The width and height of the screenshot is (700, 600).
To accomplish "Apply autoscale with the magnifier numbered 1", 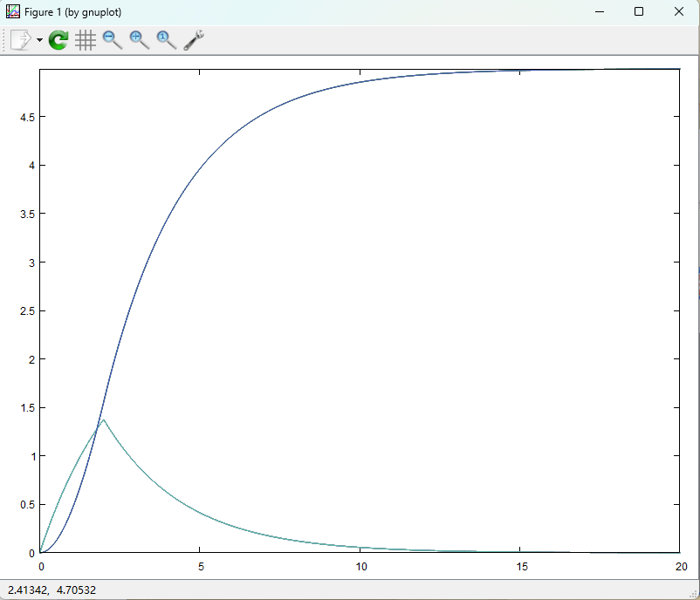I will (x=166, y=40).
